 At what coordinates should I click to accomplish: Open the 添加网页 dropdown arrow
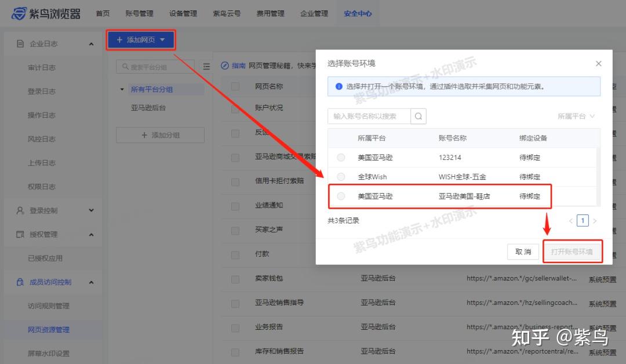pos(162,39)
